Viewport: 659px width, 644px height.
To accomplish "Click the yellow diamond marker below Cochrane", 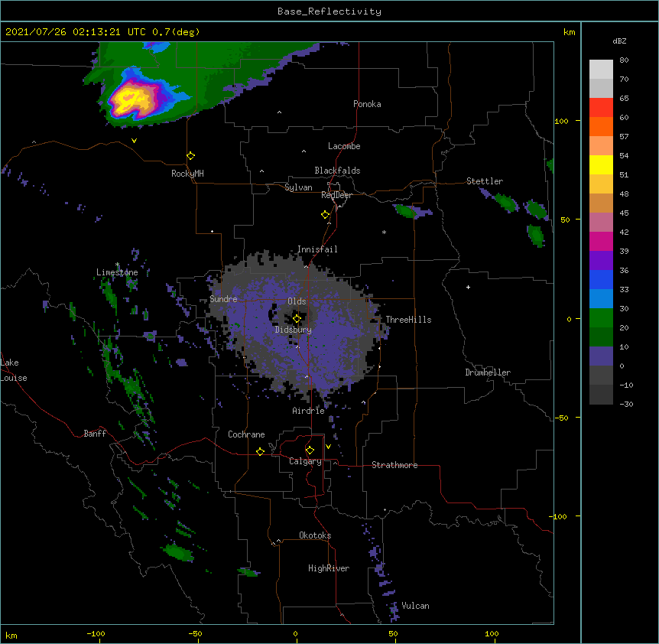I will 260,451.
